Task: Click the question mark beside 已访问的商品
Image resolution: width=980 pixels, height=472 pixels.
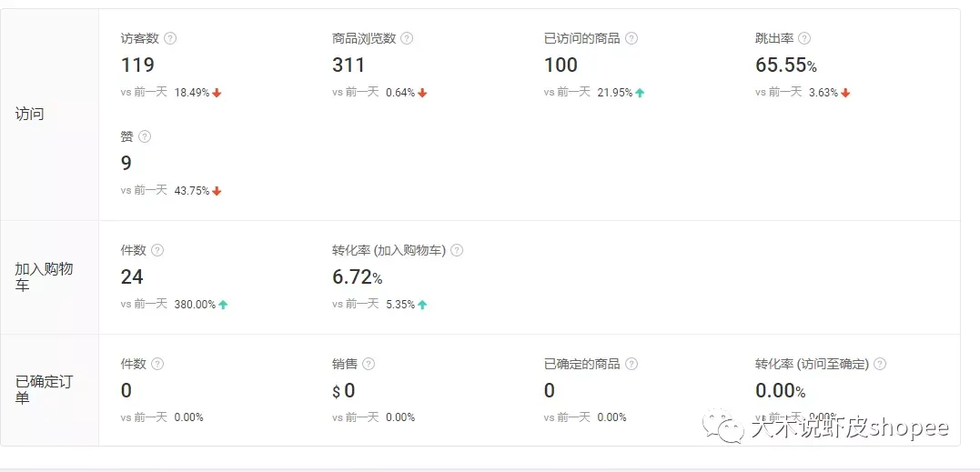Action: tap(631, 38)
